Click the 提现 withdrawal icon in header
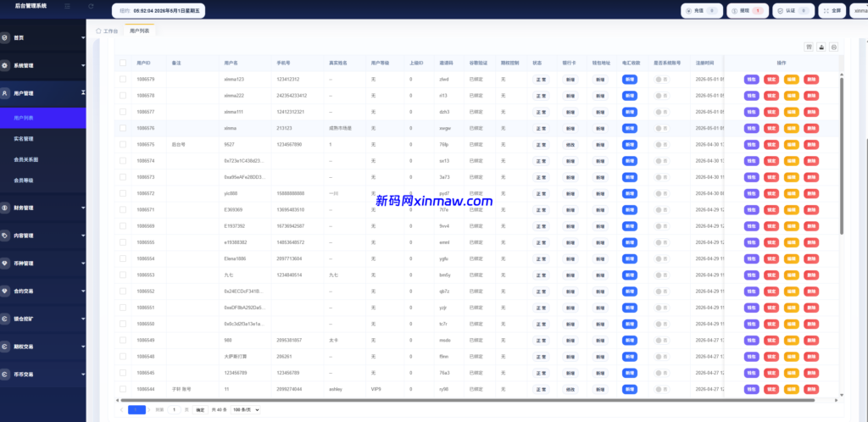 coord(734,10)
